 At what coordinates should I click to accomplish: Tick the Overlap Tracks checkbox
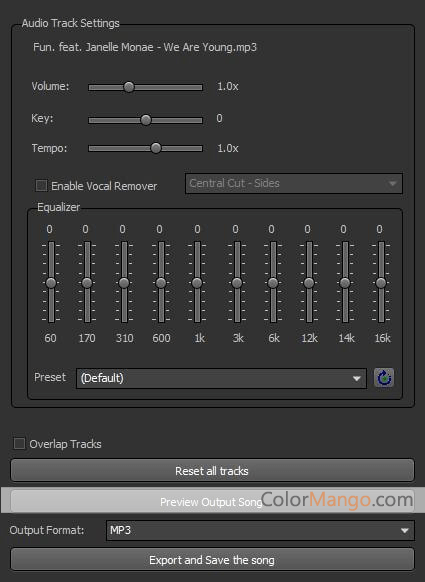tap(19, 444)
